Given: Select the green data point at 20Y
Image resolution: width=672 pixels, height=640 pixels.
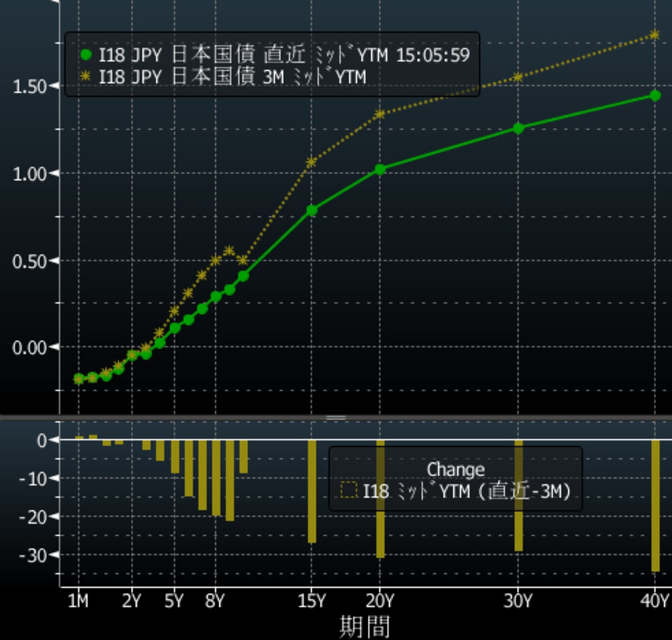Looking at the screenshot, I should [x=380, y=170].
